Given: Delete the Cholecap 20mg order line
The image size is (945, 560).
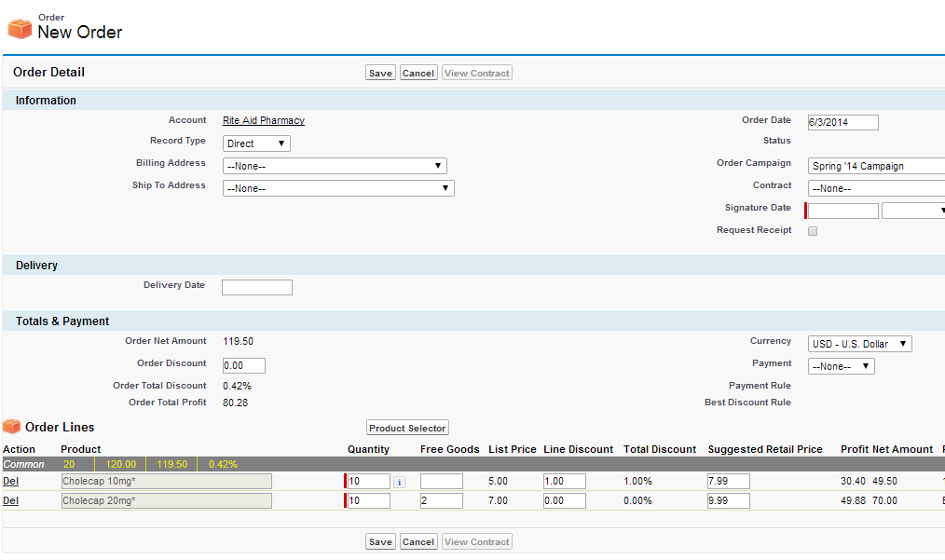Looking at the screenshot, I should pyautogui.click(x=10, y=500).
